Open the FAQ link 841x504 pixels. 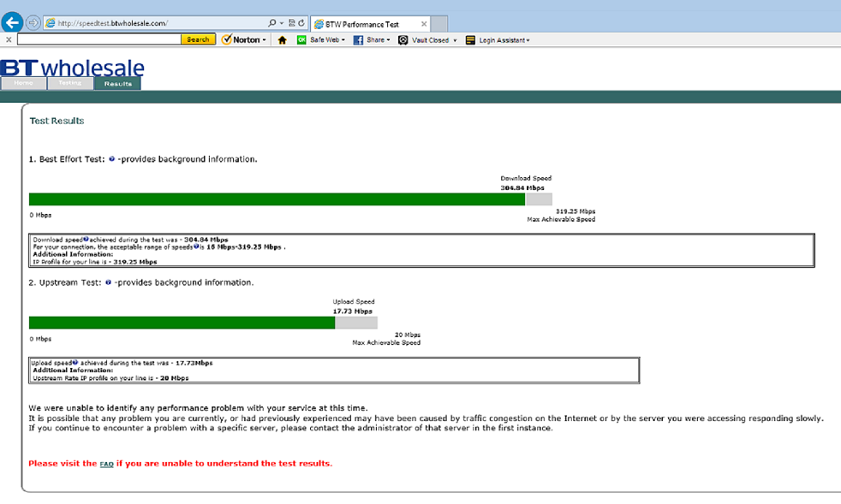(x=107, y=465)
